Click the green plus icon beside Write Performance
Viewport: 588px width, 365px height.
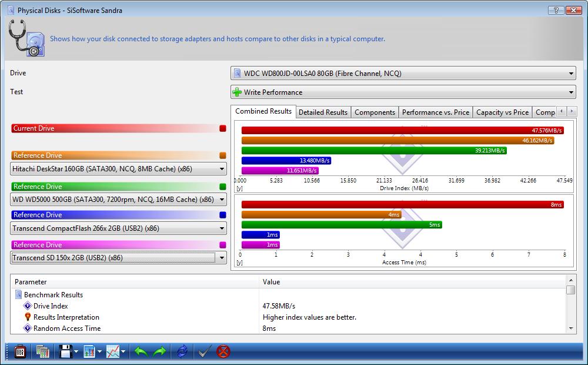click(237, 92)
